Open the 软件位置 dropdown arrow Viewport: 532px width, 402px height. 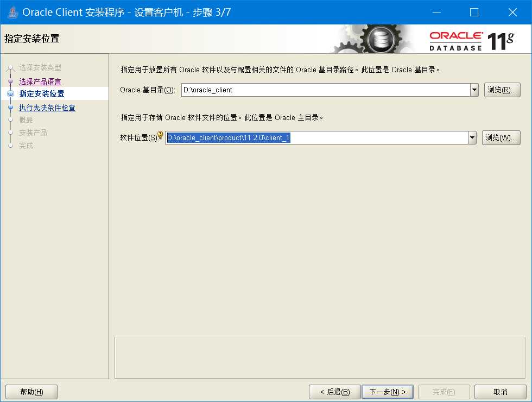click(x=472, y=138)
